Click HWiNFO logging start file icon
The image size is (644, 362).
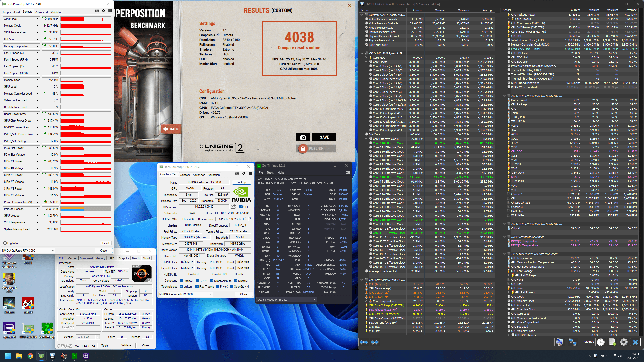(x=612, y=342)
